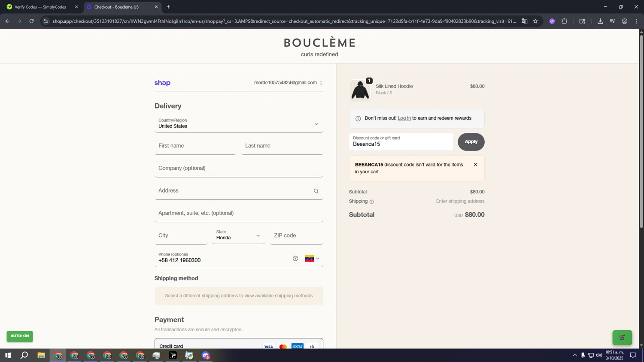This screenshot has width=644, height=362.
Task: Bookmark this page with star icon
Action: tap(535, 21)
